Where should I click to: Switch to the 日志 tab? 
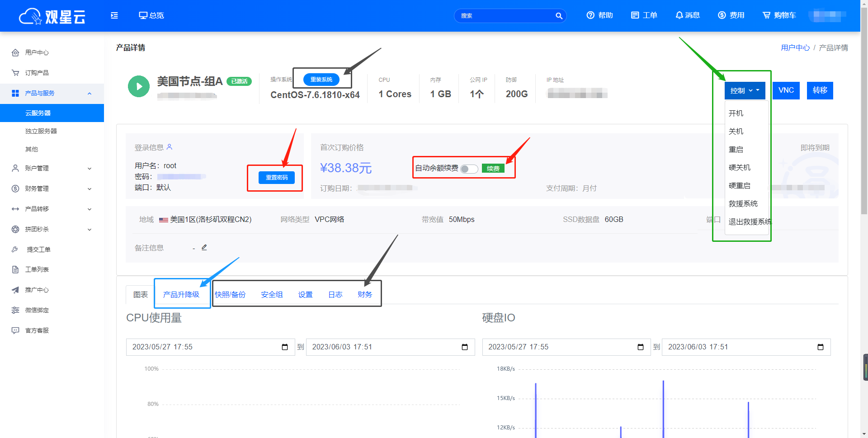(335, 295)
